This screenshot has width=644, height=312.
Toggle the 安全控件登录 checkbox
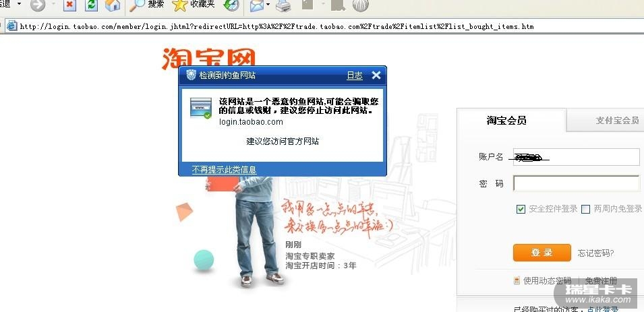[521, 210]
